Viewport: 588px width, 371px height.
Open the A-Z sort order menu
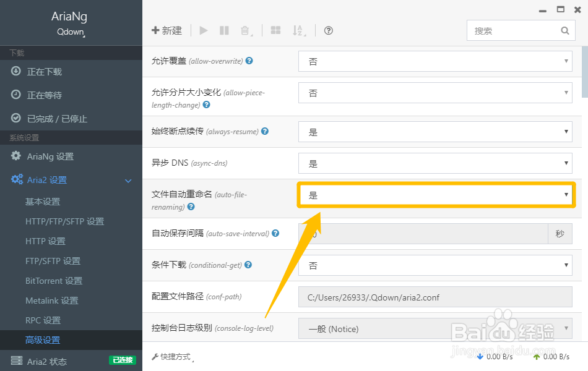click(299, 30)
